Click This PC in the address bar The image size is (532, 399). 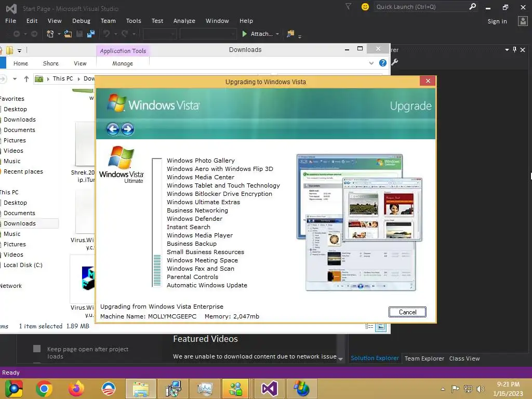point(63,78)
